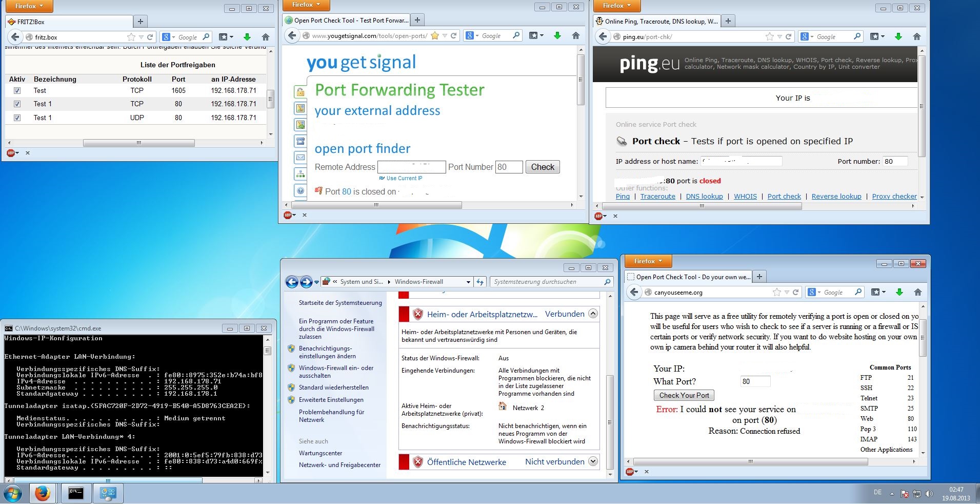This screenshot has height=504, width=980.
Task: Click the Check button on Port Forwarding Tester
Action: click(x=543, y=167)
